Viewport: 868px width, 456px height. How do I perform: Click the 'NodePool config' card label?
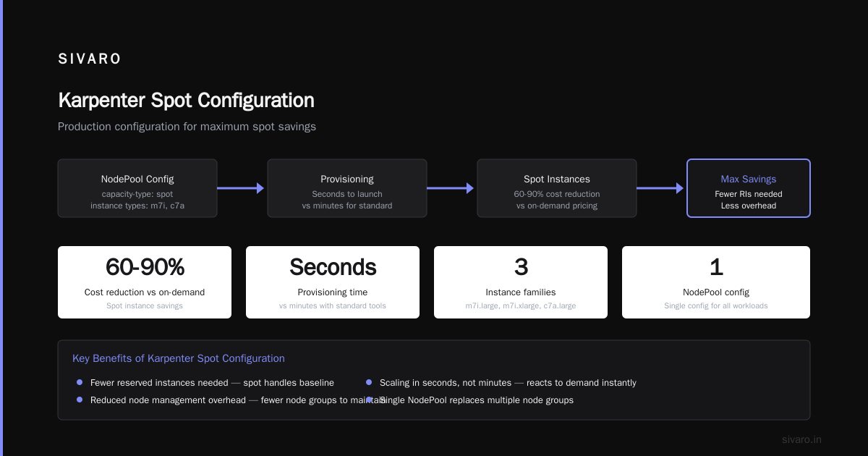[x=716, y=292]
